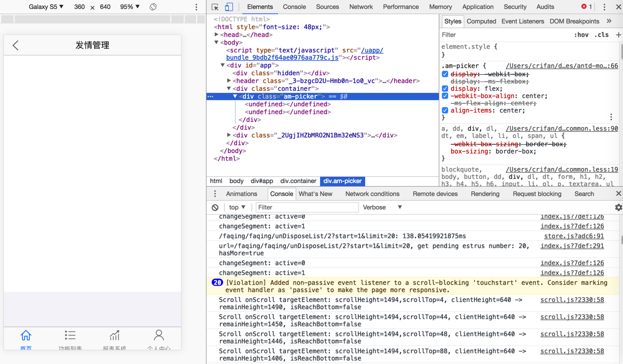This screenshot has height=364, width=623.
Task: Expand the header element node
Action: tap(229, 81)
